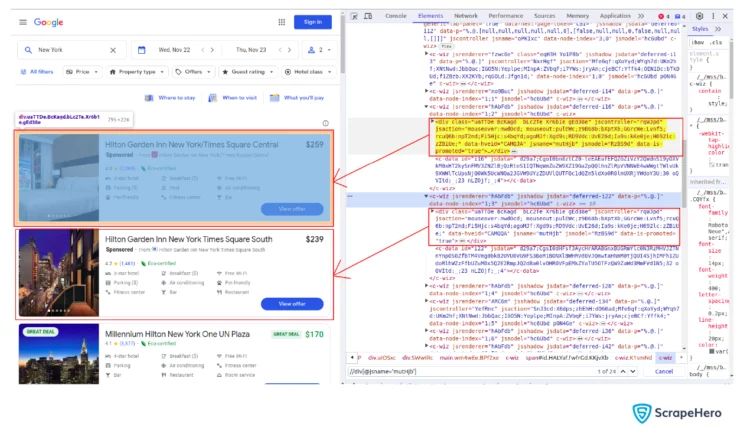Screen dimensions: 744x437
Task: Activate DevTools inspect element picker
Action: [354, 16]
